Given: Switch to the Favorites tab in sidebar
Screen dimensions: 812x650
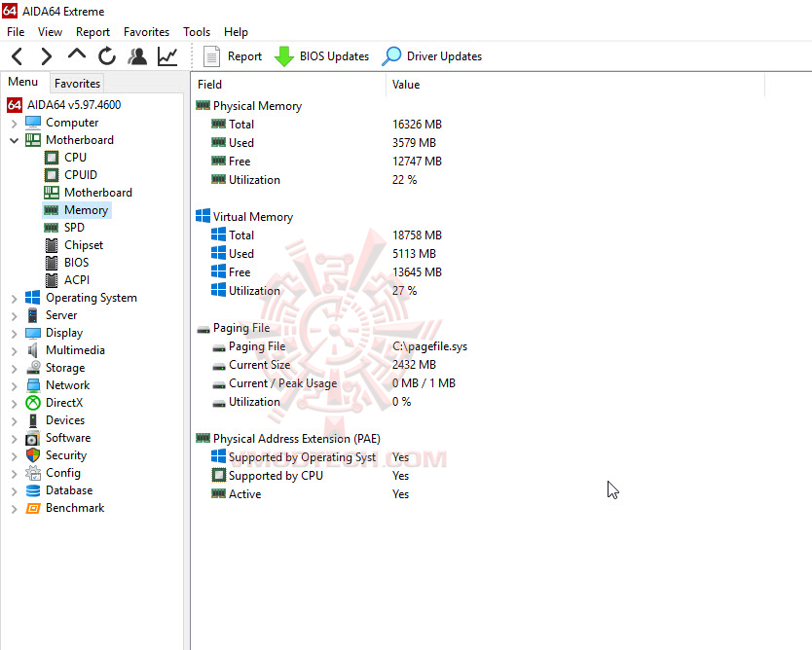Looking at the screenshot, I should (x=77, y=84).
